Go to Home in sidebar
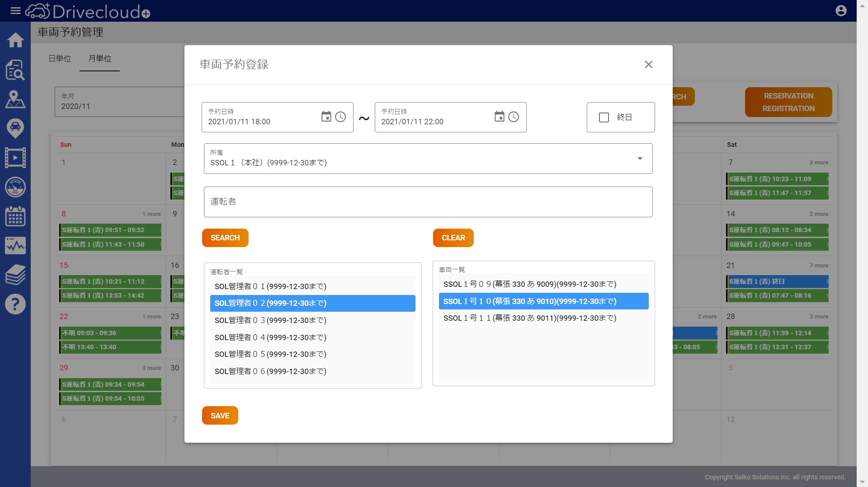This screenshot has width=868, height=487. pos(15,40)
